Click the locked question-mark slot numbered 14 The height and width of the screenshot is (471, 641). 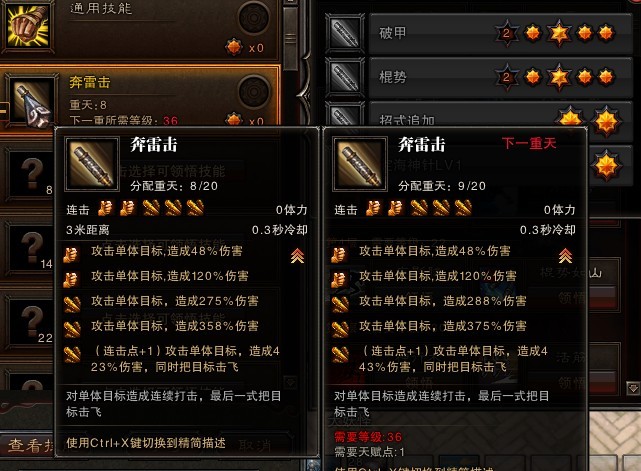[x=31, y=249]
